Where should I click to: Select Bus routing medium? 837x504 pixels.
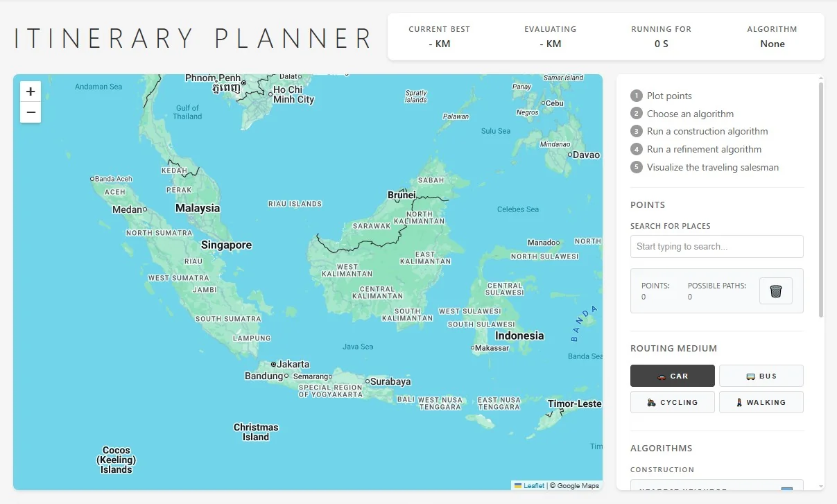click(761, 376)
